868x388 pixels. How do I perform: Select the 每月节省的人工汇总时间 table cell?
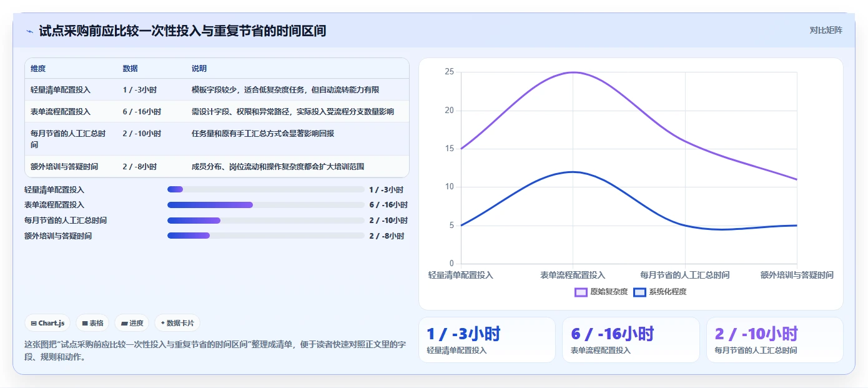click(x=68, y=139)
